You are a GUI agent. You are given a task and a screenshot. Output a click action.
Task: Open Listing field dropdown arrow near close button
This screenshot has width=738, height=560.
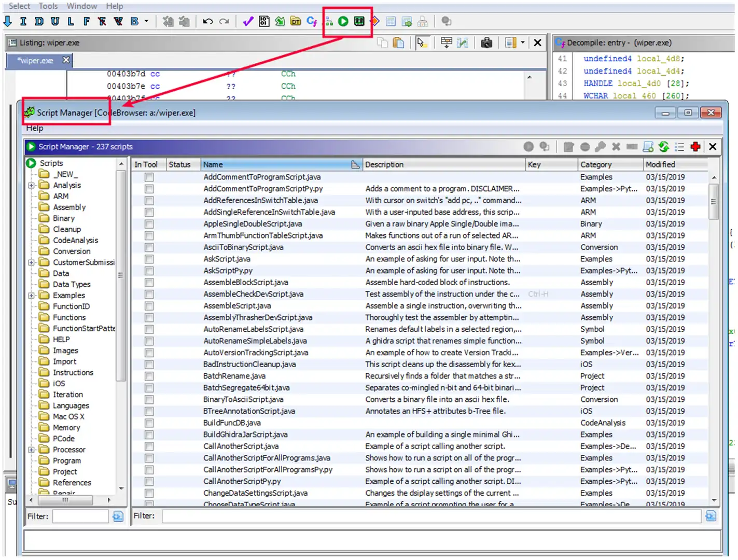point(523,43)
